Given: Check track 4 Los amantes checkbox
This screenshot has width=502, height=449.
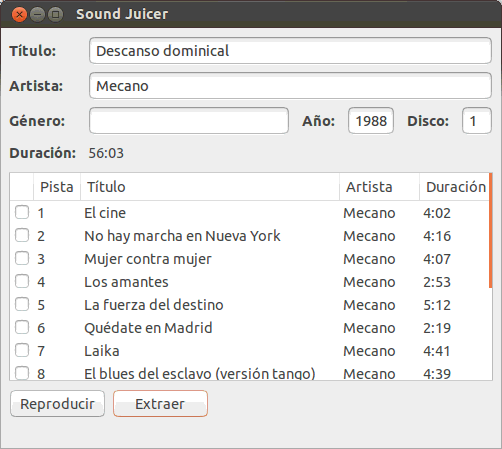Looking at the screenshot, I should (x=22, y=281).
